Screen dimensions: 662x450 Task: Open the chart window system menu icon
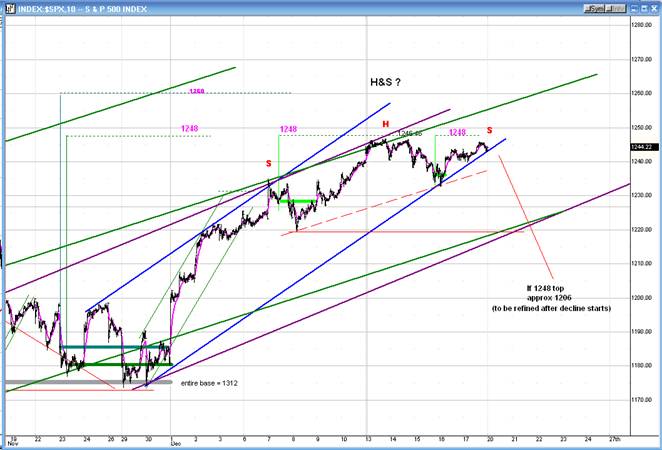coord(10,8)
